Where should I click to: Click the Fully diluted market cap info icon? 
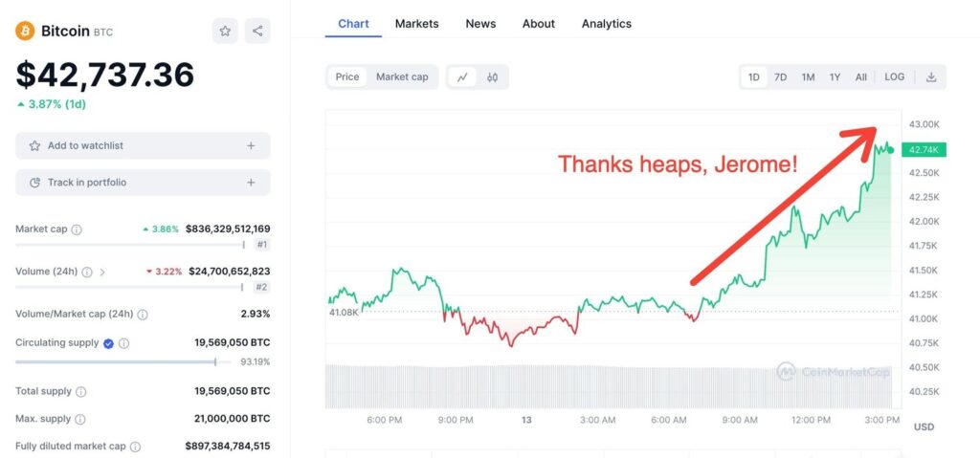coord(135,447)
